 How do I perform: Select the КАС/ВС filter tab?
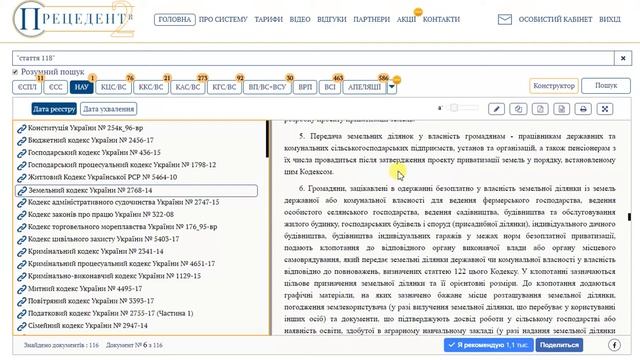coord(188,87)
